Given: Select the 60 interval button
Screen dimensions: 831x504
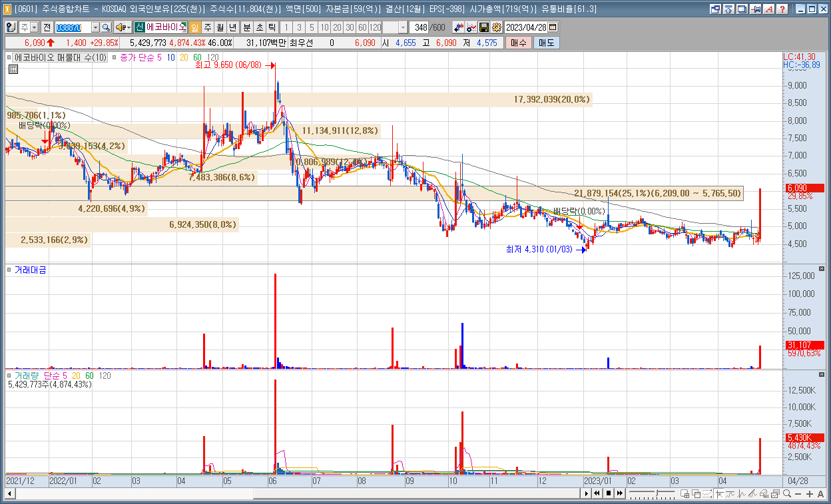Looking at the screenshot, I should coord(362,27).
